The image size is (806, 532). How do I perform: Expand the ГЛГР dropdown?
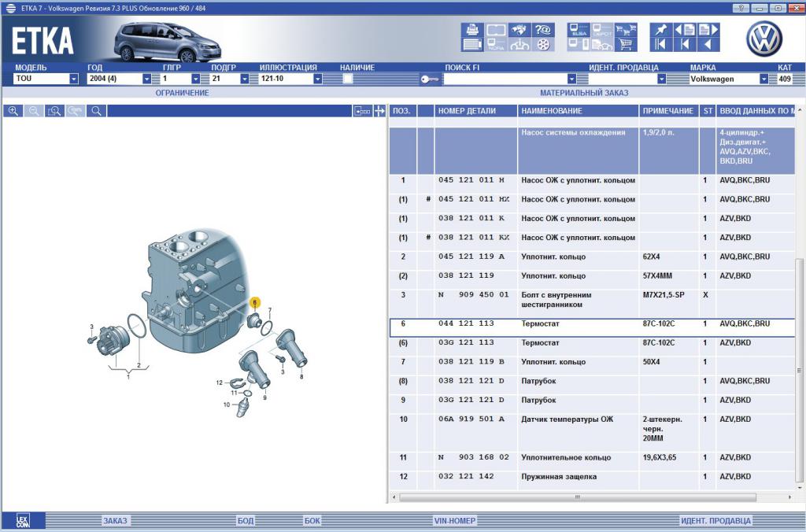click(196, 79)
